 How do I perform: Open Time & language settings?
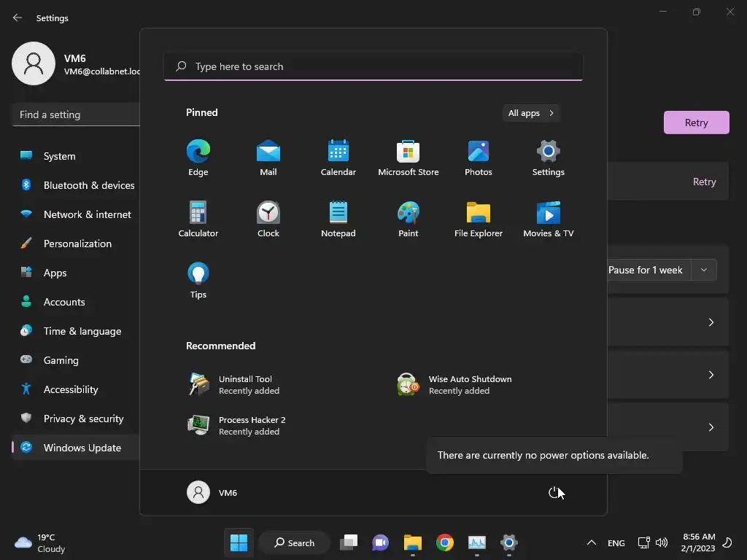tap(76, 331)
